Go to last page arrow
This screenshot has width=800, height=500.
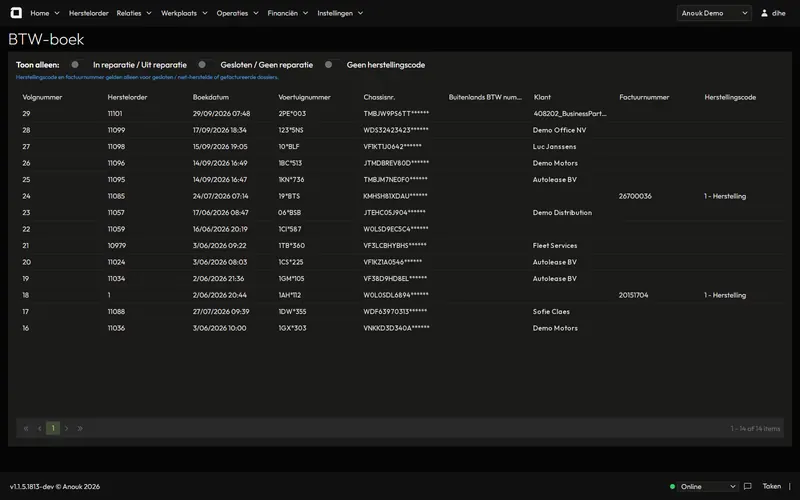(x=80, y=429)
